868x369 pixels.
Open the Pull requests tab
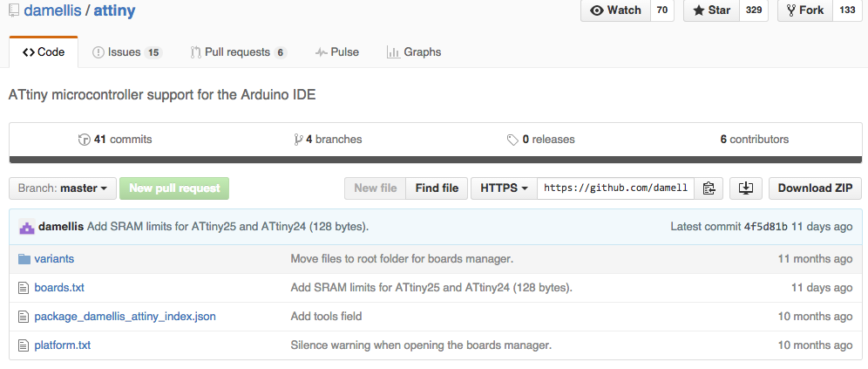[238, 52]
